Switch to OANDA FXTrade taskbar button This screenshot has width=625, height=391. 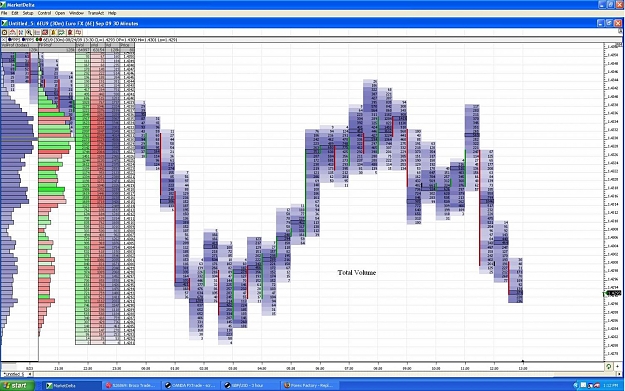191,385
